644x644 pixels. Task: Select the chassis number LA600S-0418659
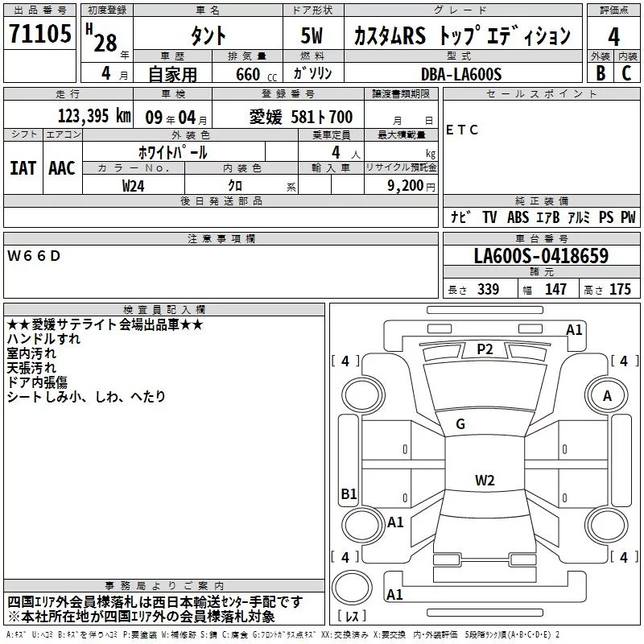pos(541,255)
